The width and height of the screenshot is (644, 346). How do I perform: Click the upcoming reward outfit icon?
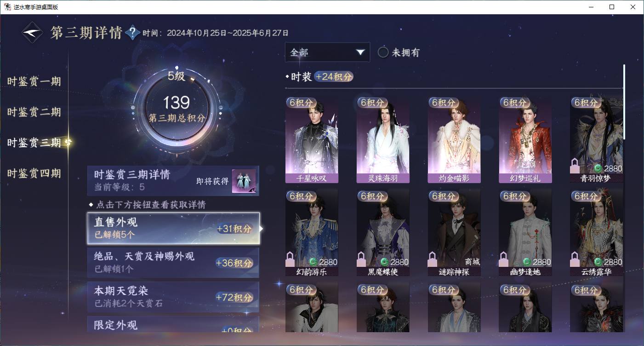[243, 181]
